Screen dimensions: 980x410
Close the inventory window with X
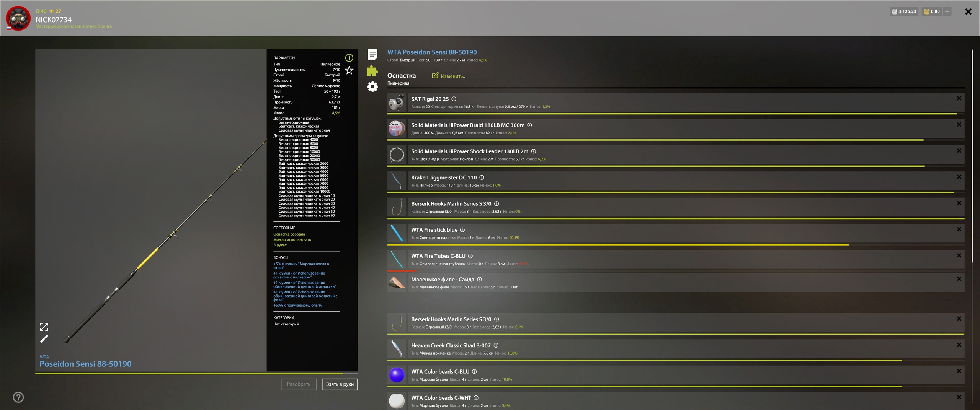[x=969, y=11]
